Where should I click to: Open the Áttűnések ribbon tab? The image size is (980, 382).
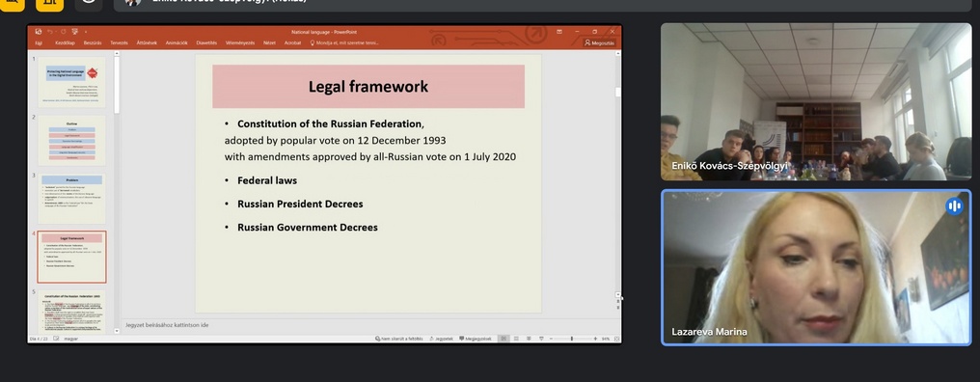(x=147, y=43)
